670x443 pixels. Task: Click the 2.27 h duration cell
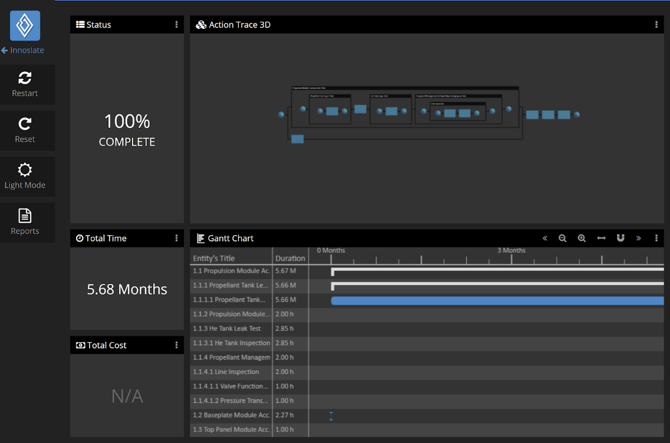click(x=285, y=415)
